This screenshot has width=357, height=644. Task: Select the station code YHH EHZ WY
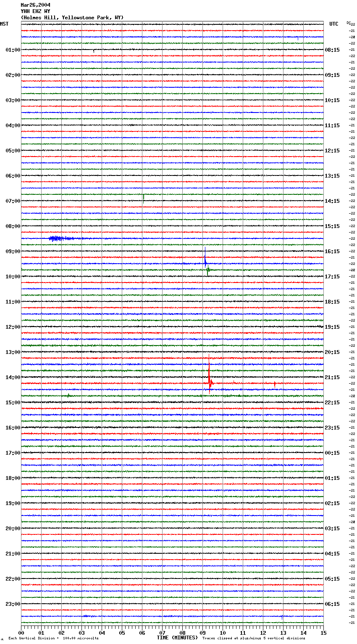35,11
